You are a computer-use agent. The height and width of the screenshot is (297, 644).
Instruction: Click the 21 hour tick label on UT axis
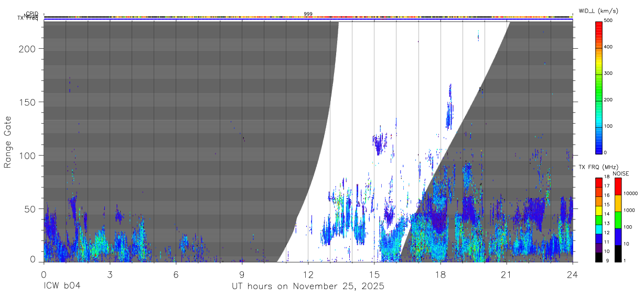pyautogui.click(x=506, y=273)
